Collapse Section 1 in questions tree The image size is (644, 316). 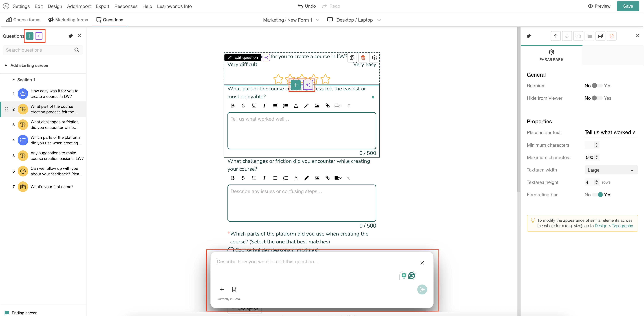14,80
